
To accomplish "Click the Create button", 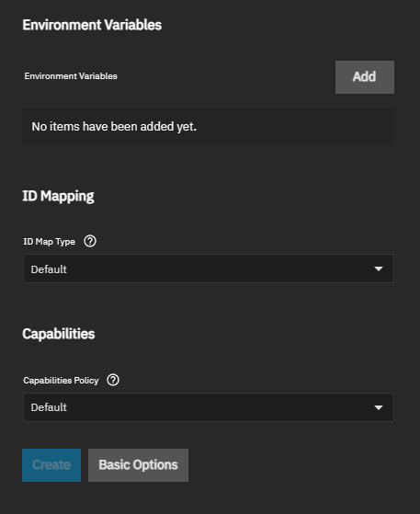I will pos(51,465).
